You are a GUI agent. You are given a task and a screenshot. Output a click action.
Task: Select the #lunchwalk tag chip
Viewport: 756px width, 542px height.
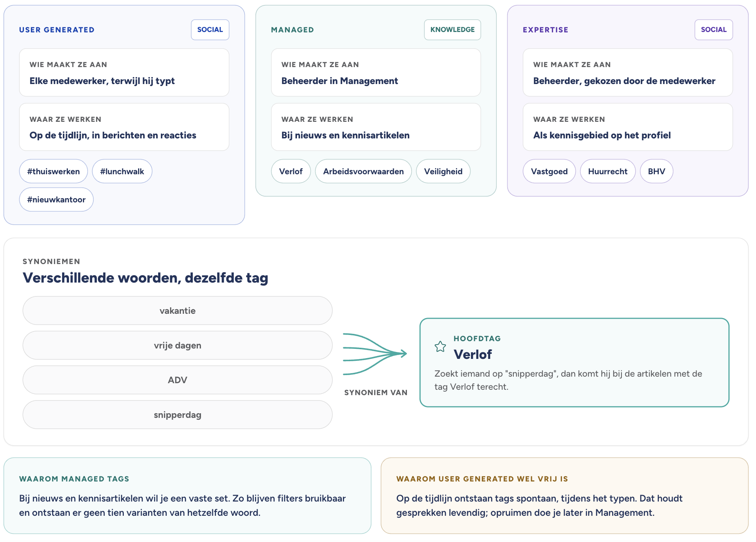122,171
